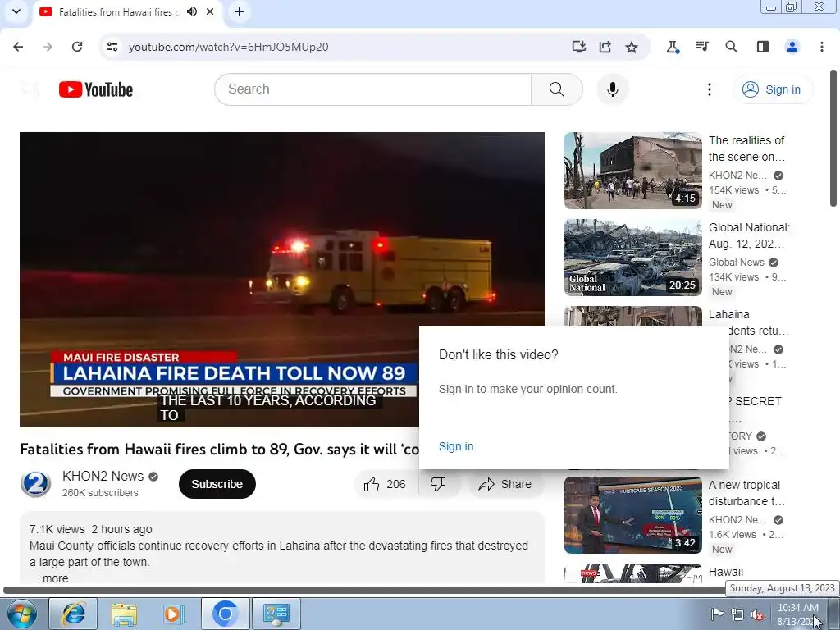Select the youtube.com URL in address bar
840x630 pixels.
(x=228, y=47)
